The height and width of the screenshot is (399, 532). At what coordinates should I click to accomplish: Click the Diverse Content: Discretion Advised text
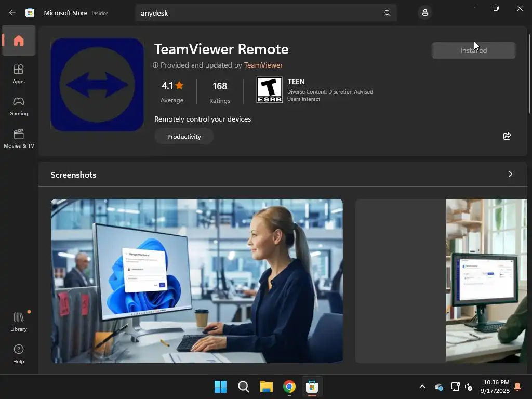(330, 91)
